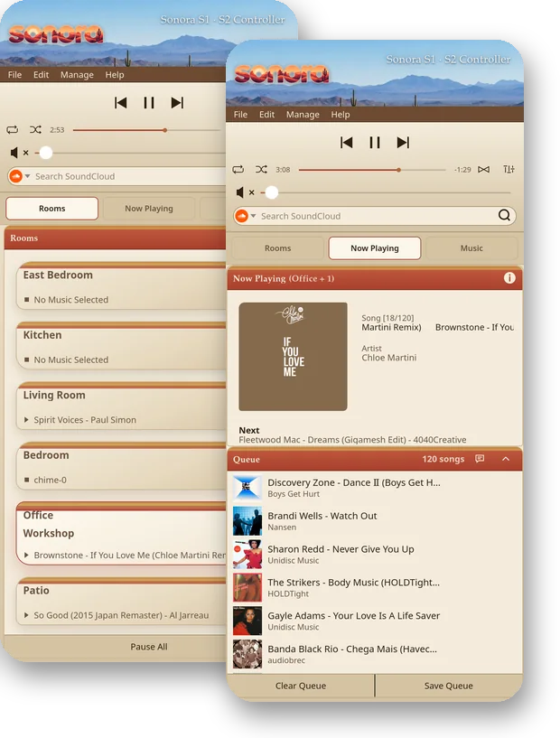Click Sharon Redd track thumbnail
Image resolution: width=560 pixels, height=738 pixels.
pos(247,555)
